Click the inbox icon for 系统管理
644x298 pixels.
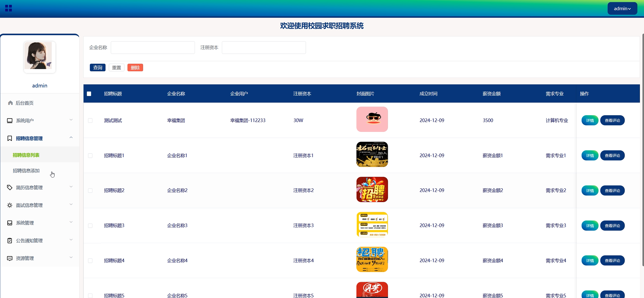[9, 223]
